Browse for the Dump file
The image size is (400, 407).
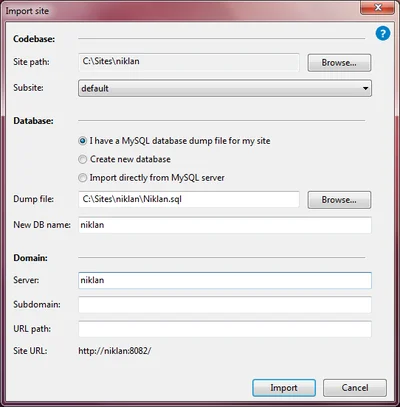pos(339,200)
